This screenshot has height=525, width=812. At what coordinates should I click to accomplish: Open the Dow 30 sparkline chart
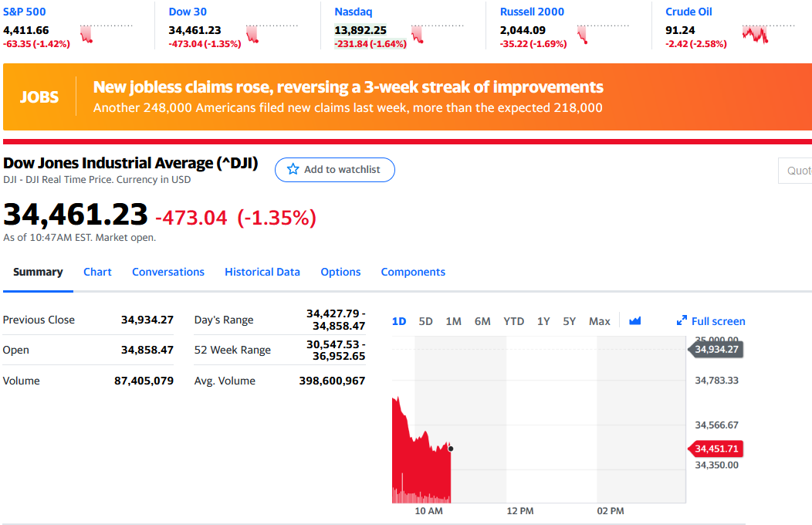coord(272,34)
